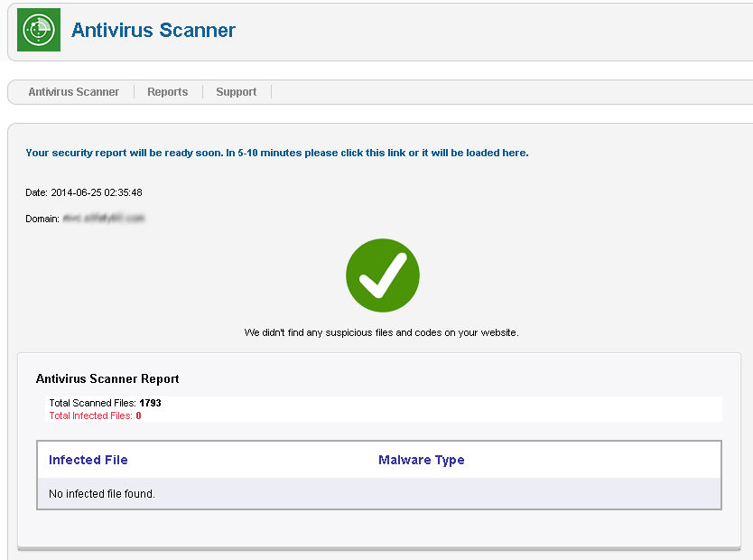Click the no suspicious files found message
The height and width of the screenshot is (560, 753).
click(x=381, y=332)
